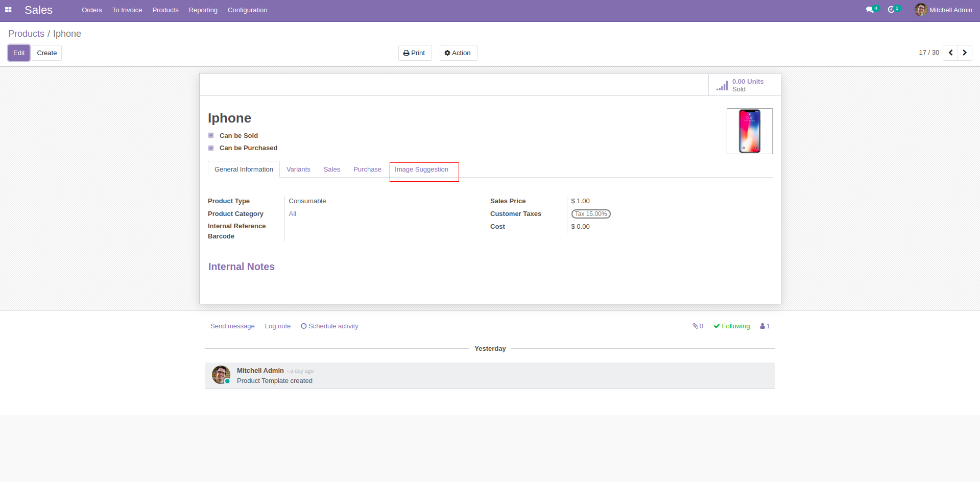Open Mitchell Admin user menu
Viewport: 980px width, 482px height.
(x=944, y=10)
